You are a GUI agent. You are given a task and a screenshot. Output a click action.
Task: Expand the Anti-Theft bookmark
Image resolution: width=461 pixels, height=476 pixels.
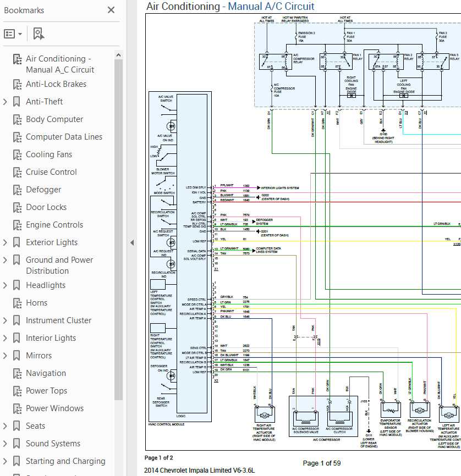coord(5,102)
